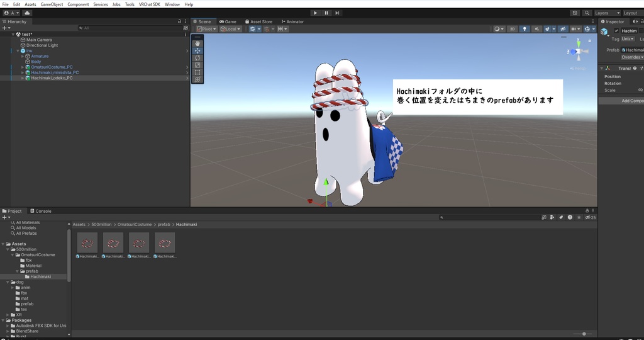
Task: Open the Pivot/Center dropdown
Action: click(x=206, y=29)
